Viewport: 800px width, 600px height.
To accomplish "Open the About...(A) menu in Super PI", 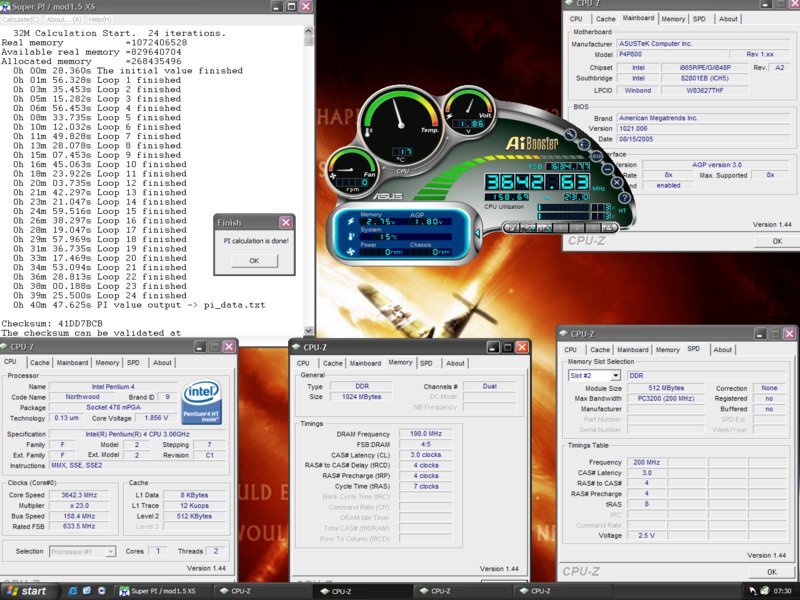I will click(x=64, y=19).
